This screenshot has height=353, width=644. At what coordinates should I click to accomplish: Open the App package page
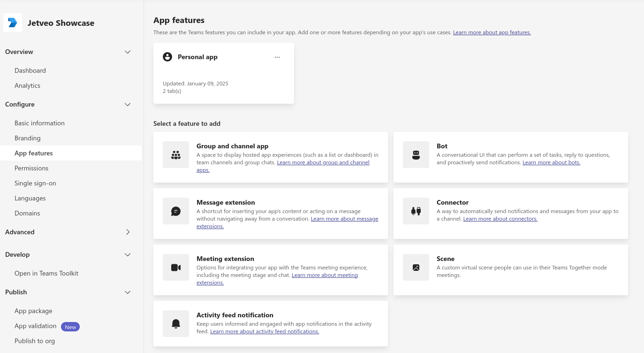[x=33, y=311]
